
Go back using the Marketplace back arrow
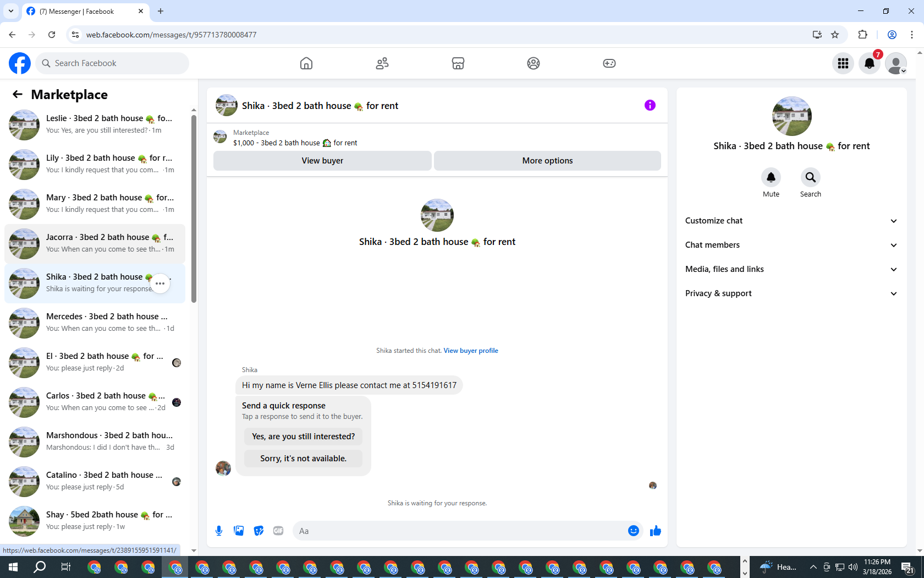[18, 95]
